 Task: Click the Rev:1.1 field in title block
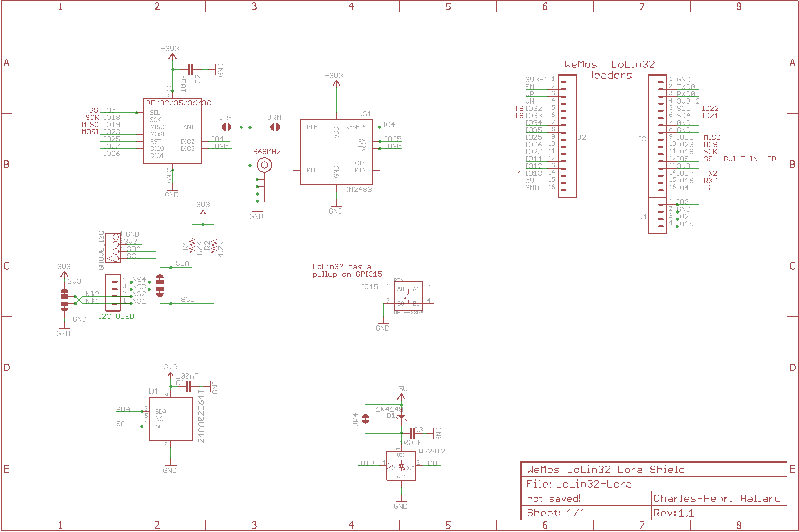point(673,513)
